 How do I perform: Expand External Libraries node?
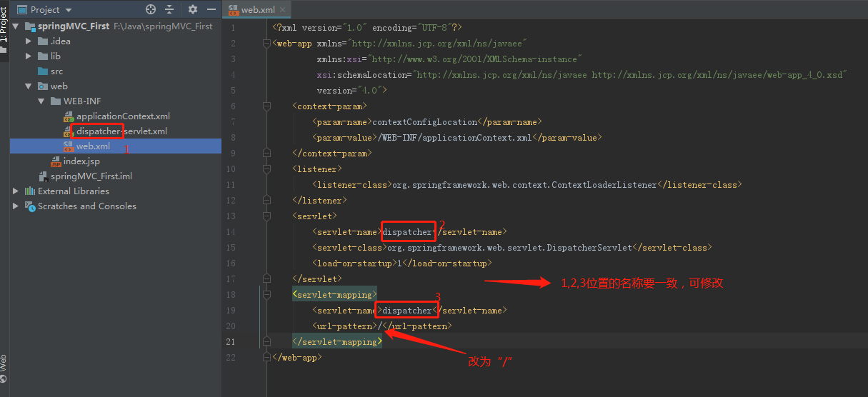tap(16, 191)
